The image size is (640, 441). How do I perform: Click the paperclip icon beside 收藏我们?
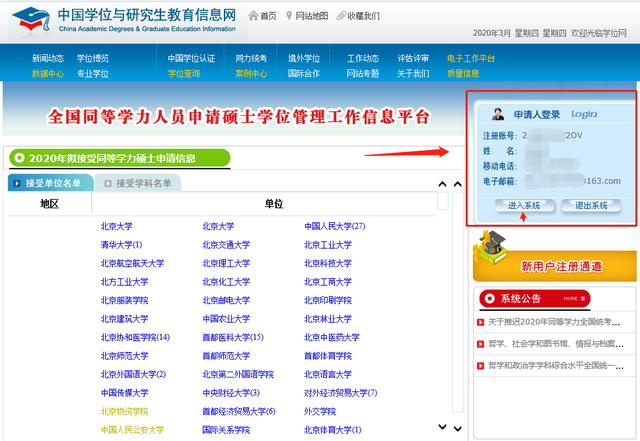[341, 16]
